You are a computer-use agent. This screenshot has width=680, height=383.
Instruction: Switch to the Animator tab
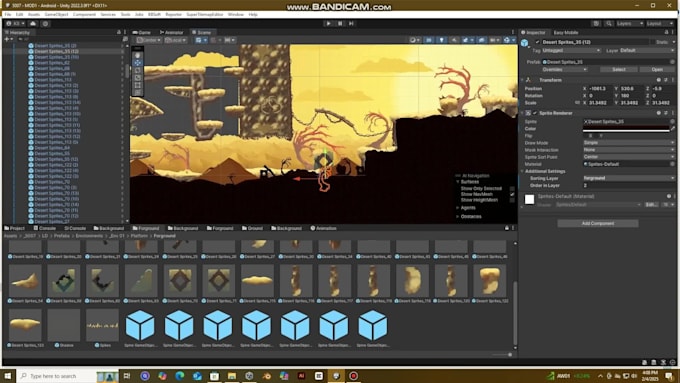coord(171,32)
